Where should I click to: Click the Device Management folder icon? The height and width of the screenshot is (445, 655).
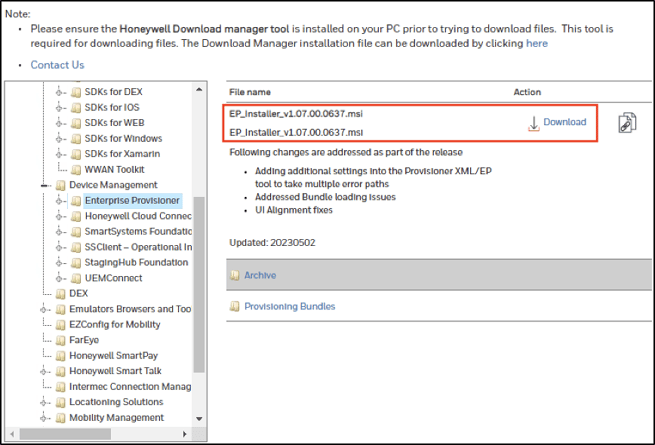coord(61,185)
